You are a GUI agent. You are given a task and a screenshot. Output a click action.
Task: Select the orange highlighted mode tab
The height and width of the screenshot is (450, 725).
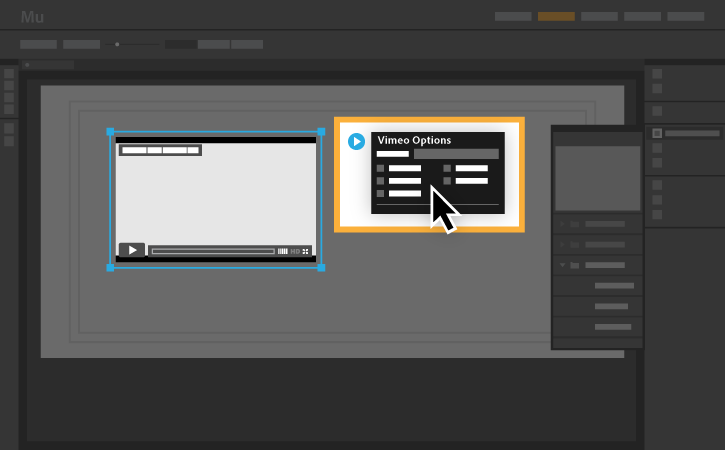[556, 16]
